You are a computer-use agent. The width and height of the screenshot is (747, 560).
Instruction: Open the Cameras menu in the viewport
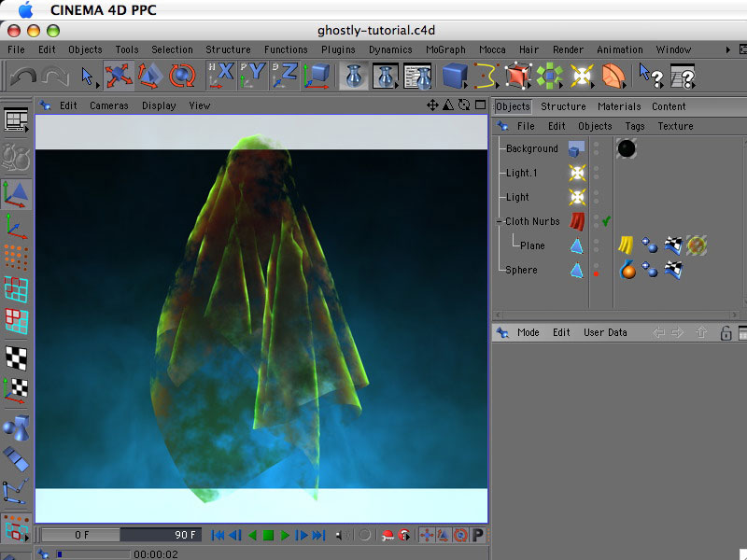[x=109, y=105]
